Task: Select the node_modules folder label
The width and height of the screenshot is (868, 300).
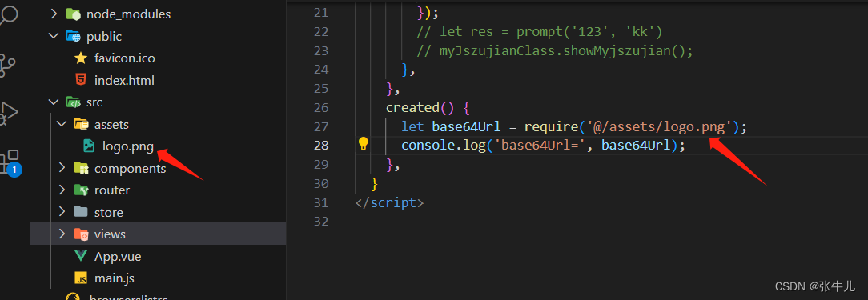Action: 128,14
